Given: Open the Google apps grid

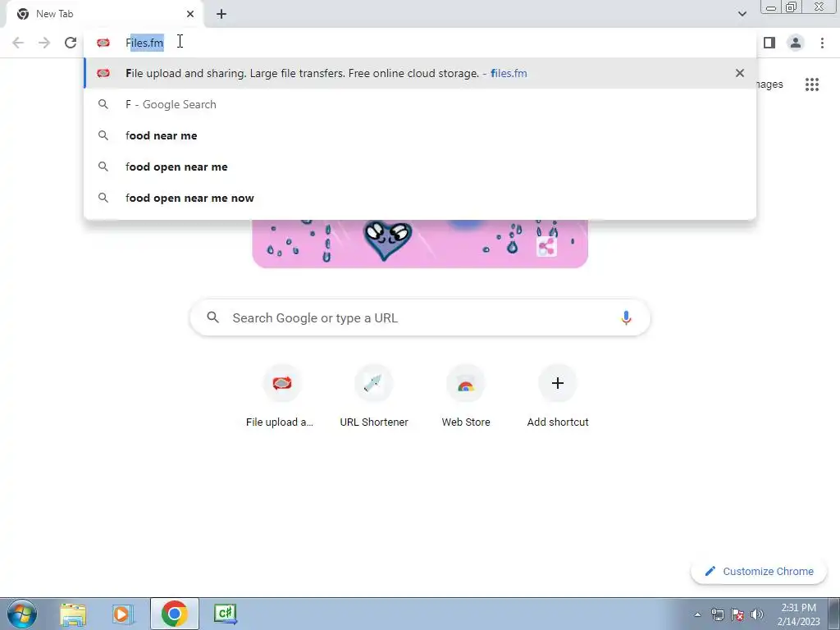Looking at the screenshot, I should (812, 84).
